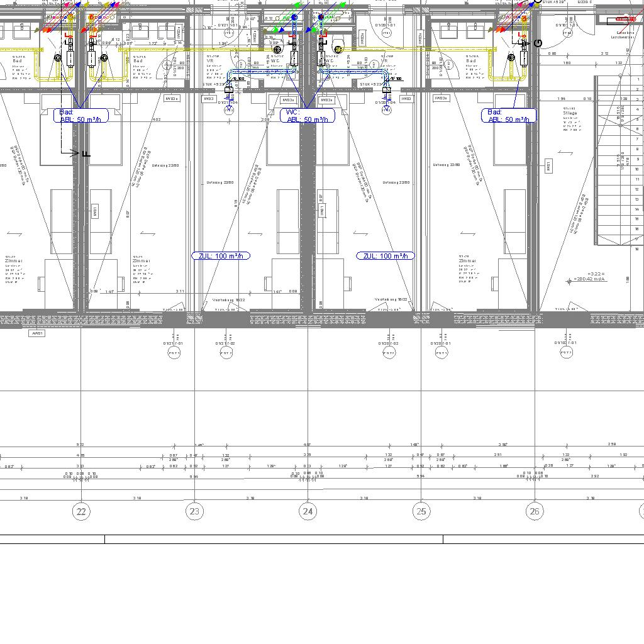Click the elevation marker +3.22 crosshair
This screenshot has height=644, width=644.
coord(570,281)
